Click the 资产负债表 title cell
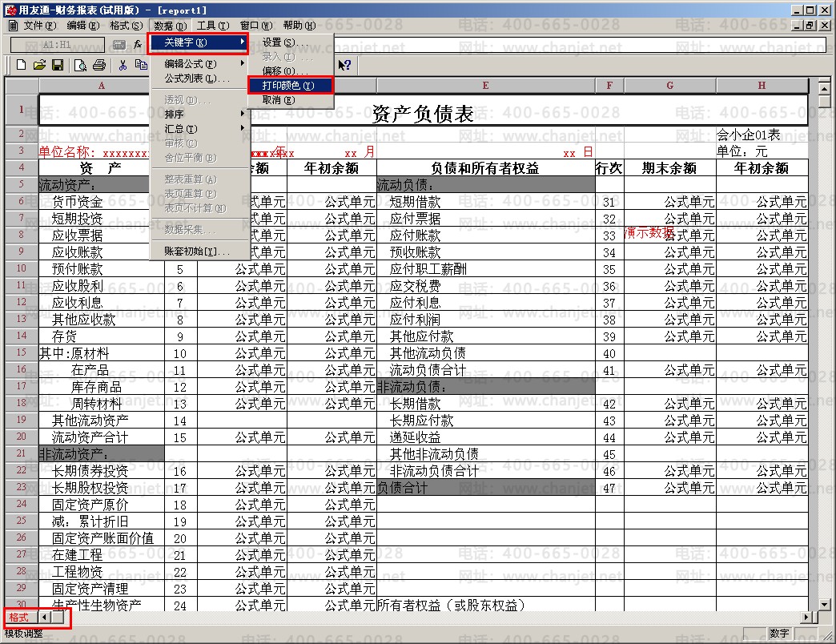The height and width of the screenshot is (644, 836). [x=423, y=112]
